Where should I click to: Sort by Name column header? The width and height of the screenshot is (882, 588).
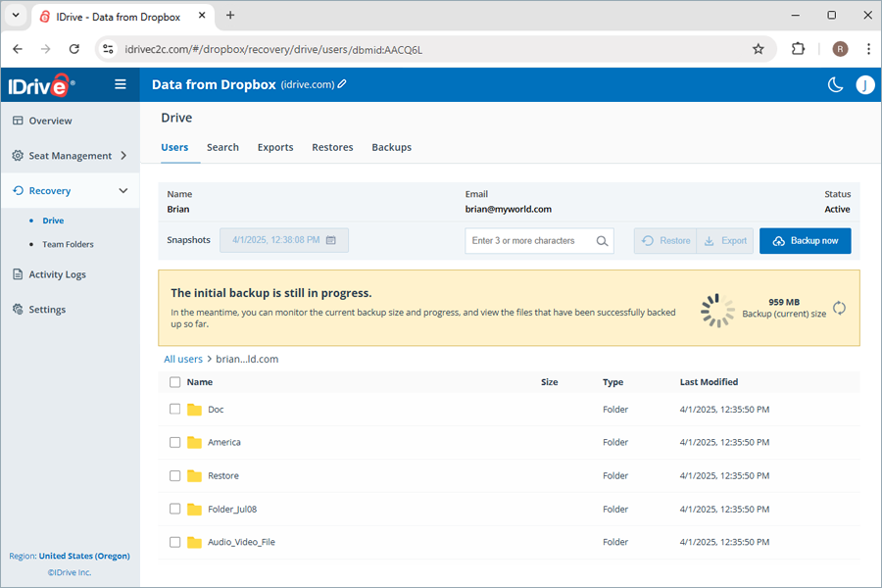(x=200, y=382)
